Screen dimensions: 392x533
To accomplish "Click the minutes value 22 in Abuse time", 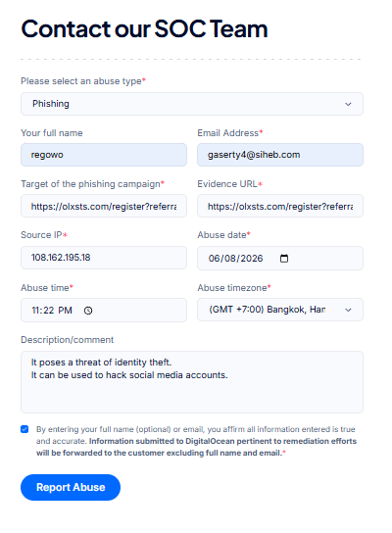I will [x=48, y=311].
